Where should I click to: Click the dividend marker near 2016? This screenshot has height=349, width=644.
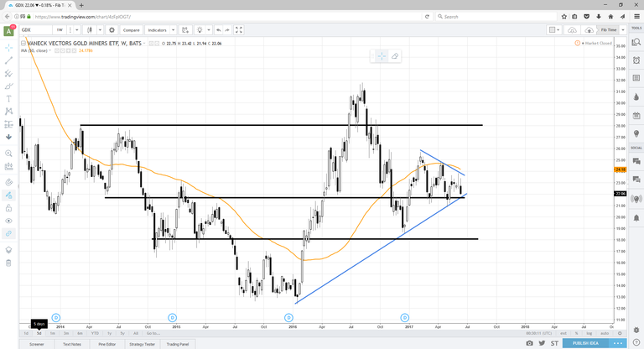288,317
